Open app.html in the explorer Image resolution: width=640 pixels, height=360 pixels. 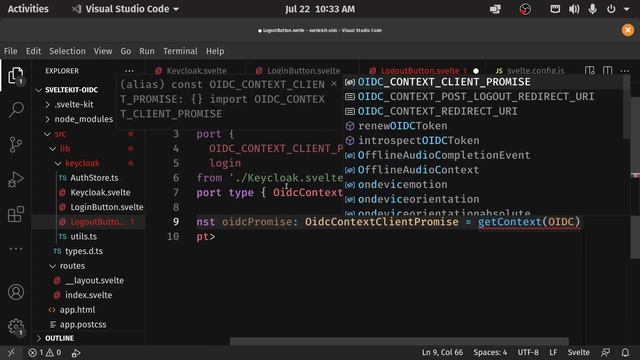click(x=77, y=310)
